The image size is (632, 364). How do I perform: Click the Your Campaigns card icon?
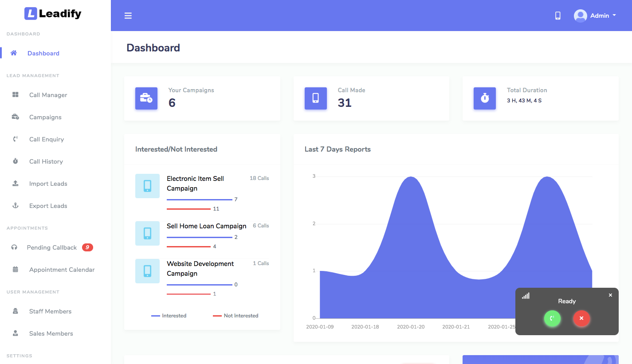pos(146,98)
